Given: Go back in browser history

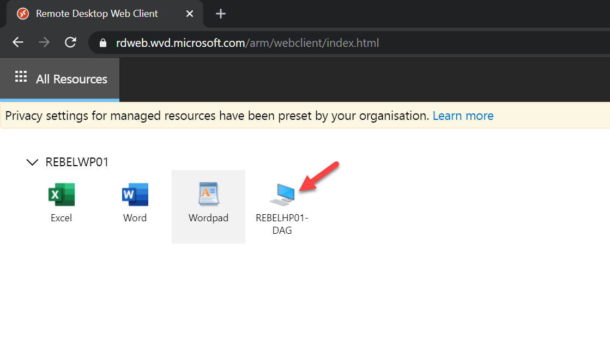Looking at the screenshot, I should (18, 43).
